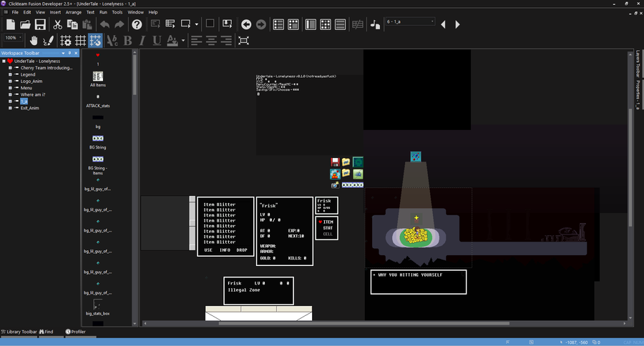This screenshot has width=644, height=346.
Task: Pin the Workspace Toolbar panel
Action: [x=69, y=53]
